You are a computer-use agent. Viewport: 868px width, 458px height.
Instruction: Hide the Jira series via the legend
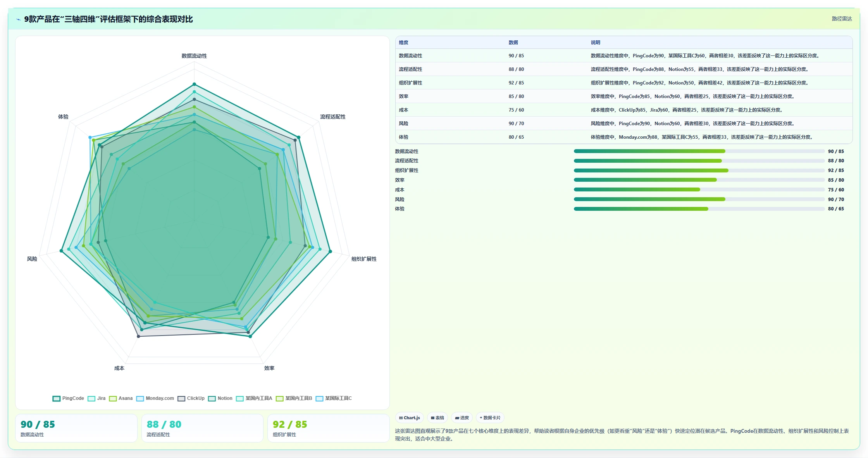coord(96,398)
